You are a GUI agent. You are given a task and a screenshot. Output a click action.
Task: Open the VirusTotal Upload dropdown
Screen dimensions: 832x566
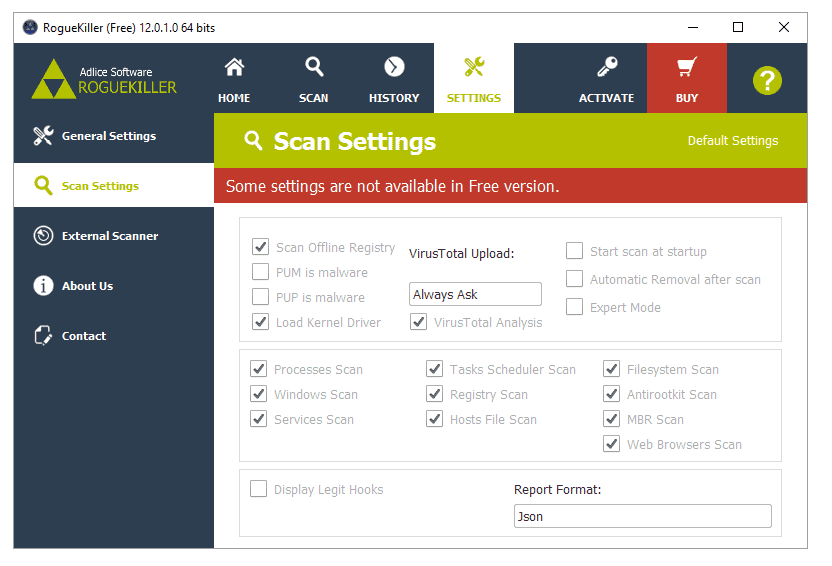pyautogui.click(x=475, y=294)
